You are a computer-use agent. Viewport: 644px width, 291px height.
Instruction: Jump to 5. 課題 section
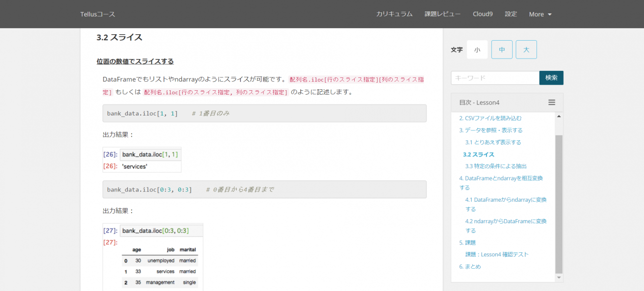[x=467, y=242]
